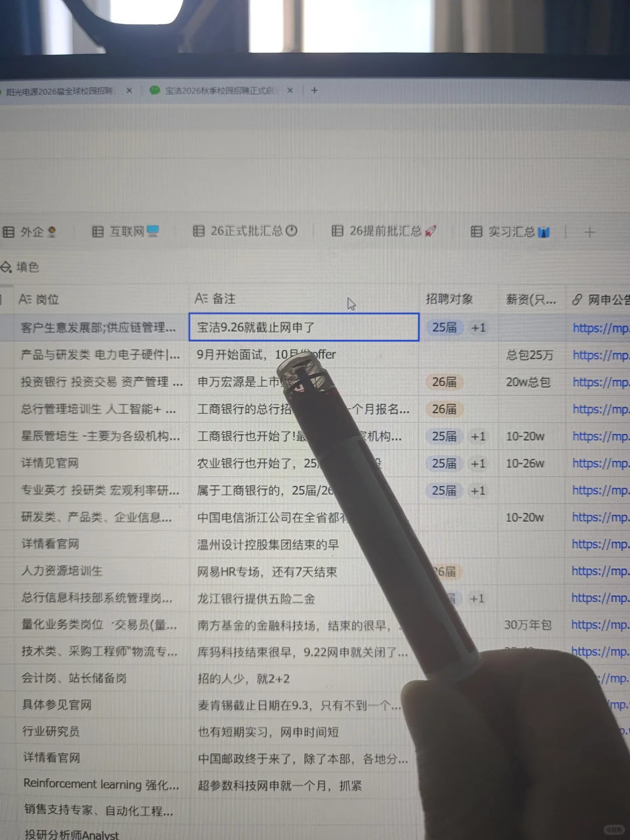
Task: Select the 投资银行 投资交易 资产管理 cell
Action: pos(101,382)
